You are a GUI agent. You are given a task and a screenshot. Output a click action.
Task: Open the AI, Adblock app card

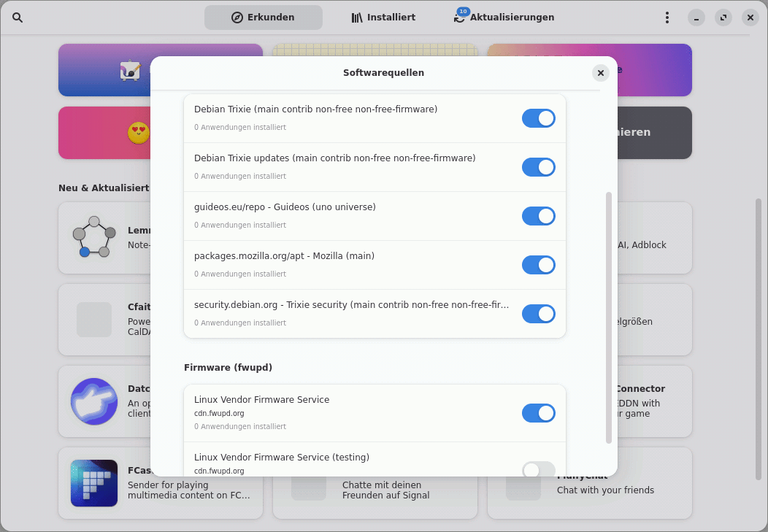pyautogui.click(x=654, y=238)
